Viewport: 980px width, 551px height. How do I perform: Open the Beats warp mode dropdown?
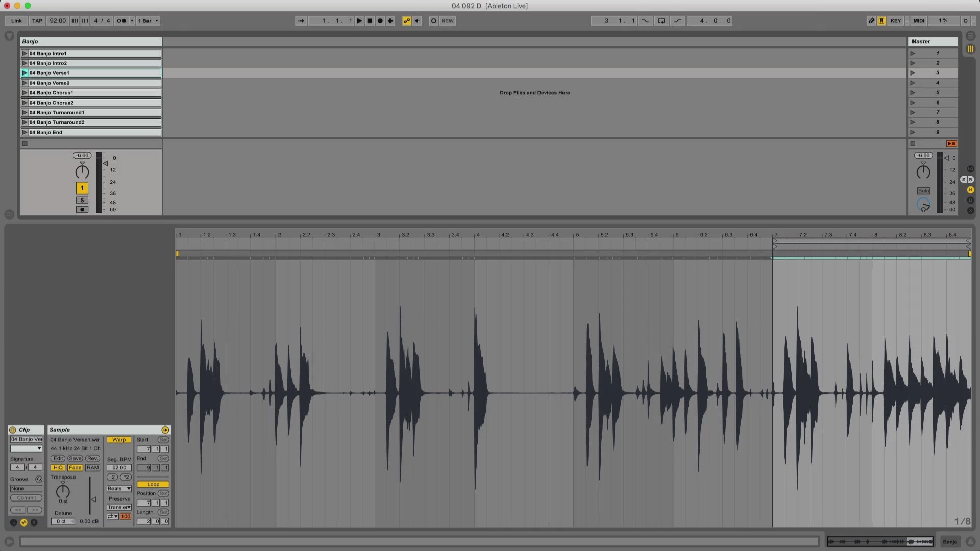click(119, 489)
